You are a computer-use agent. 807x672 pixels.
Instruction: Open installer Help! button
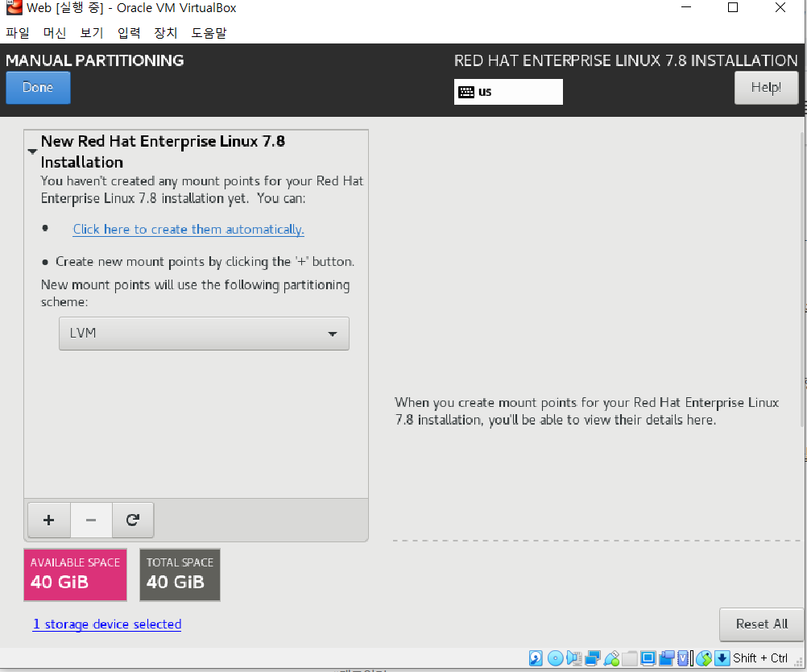coord(766,88)
